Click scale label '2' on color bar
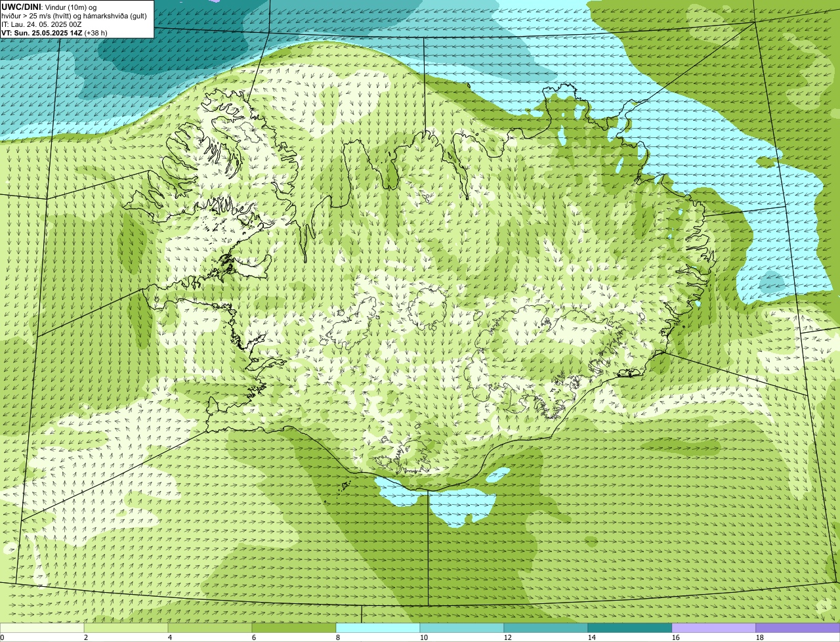Viewport: 840px width, 642px height. click(x=86, y=637)
